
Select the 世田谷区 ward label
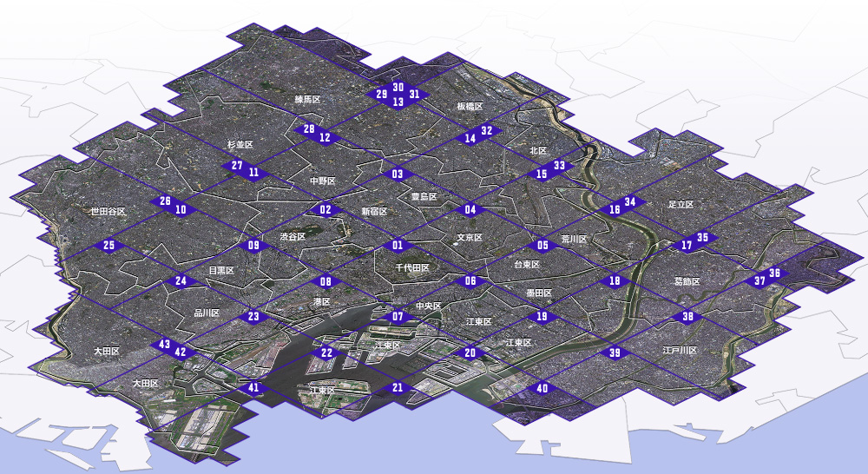tap(108, 212)
